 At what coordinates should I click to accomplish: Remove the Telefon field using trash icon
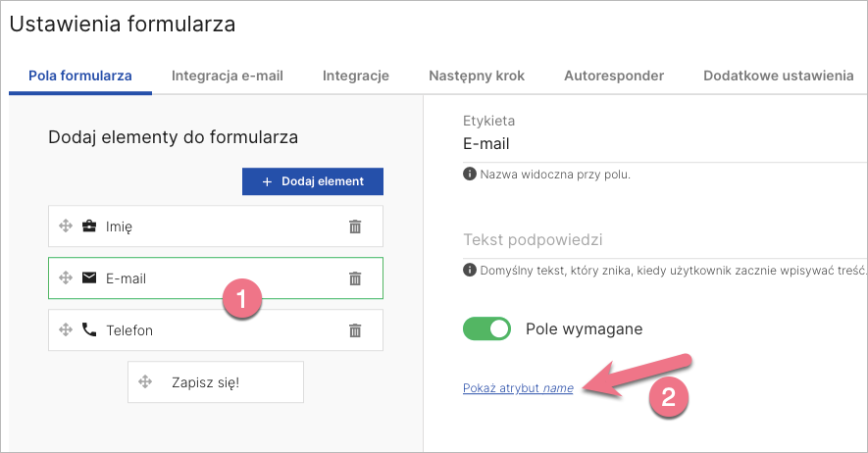[355, 330]
